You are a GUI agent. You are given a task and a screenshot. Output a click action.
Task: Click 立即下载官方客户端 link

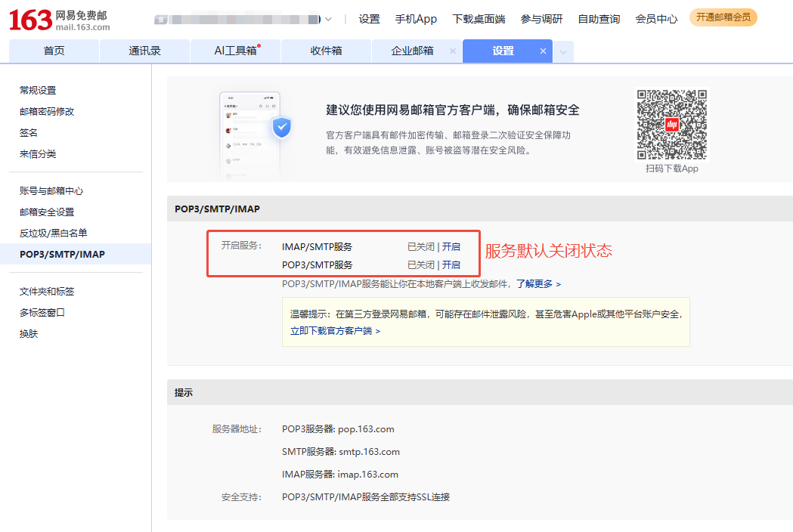[x=335, y=331]
